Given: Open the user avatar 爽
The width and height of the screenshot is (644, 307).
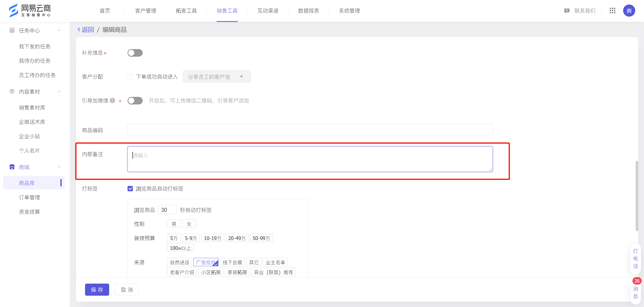Looking at the screenshot, I should [x=629, y=11].
